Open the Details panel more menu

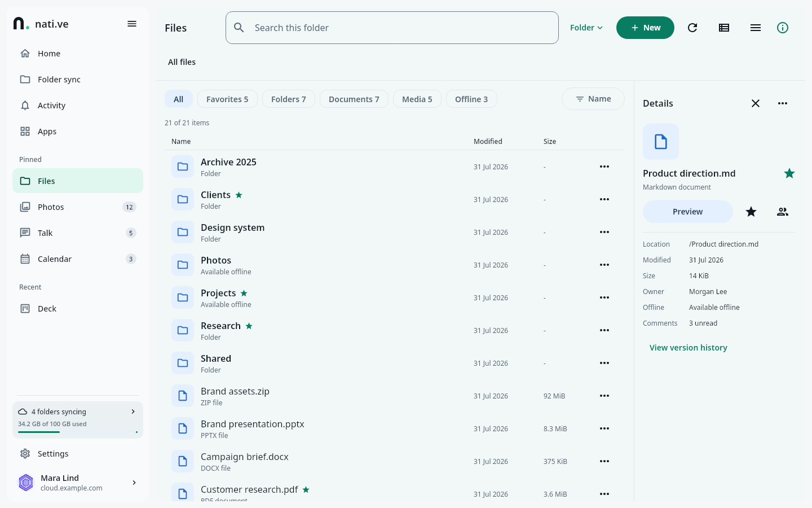(x=783, y=103)
